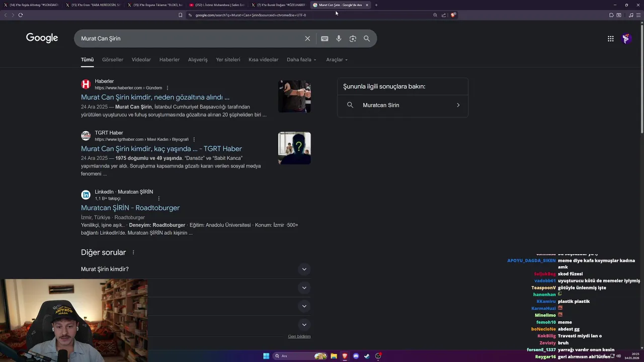
Task: Switch to the Alışveriş tab
Action: [x=198, y=60]
